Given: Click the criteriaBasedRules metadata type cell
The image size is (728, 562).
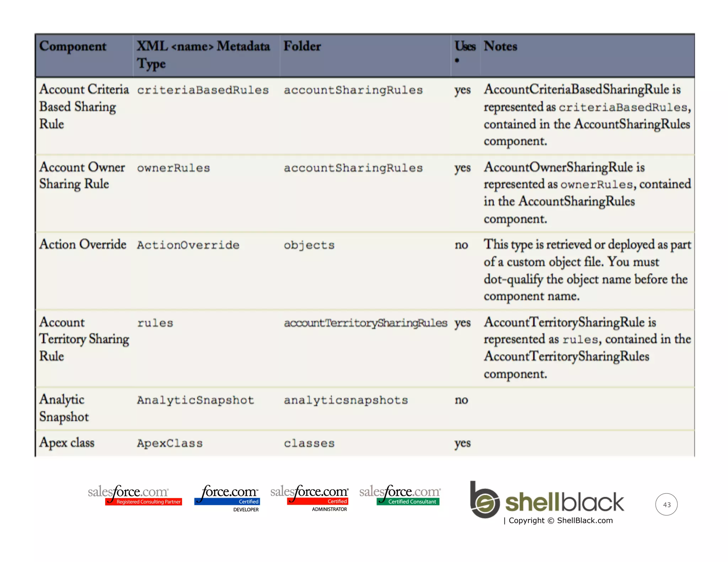Looking at the screenshot, I should pyautogui.click(x=203, y=90).
